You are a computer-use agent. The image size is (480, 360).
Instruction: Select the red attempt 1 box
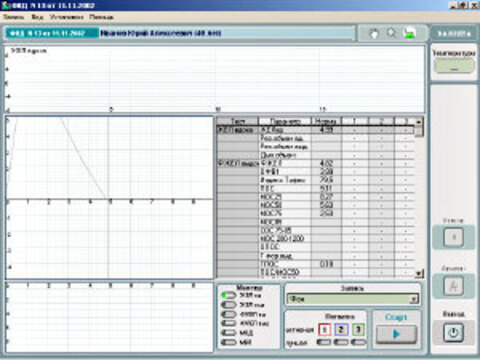coord(324,330)
